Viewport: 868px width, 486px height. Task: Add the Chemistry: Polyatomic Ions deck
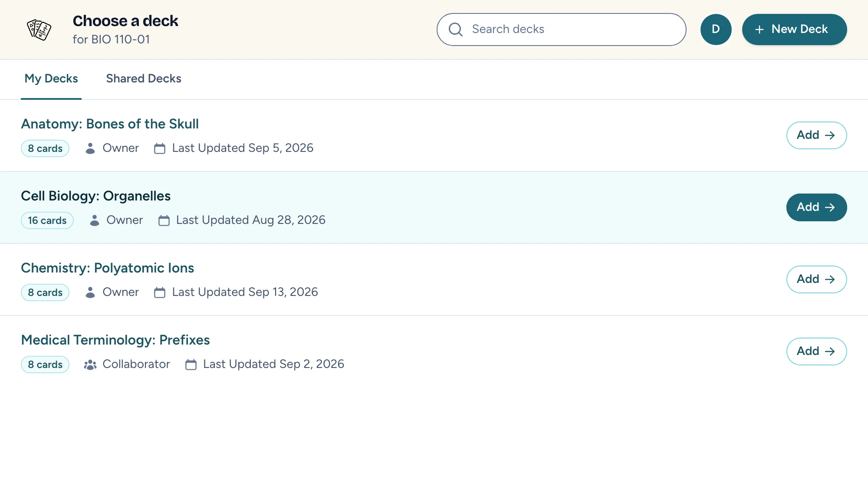(x=816, y=279)
